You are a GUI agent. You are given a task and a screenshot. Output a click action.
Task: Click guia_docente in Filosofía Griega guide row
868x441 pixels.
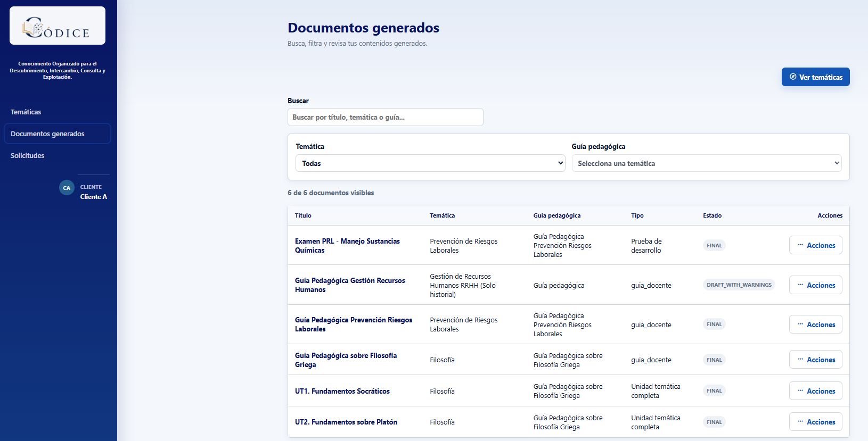coord(651,360)
